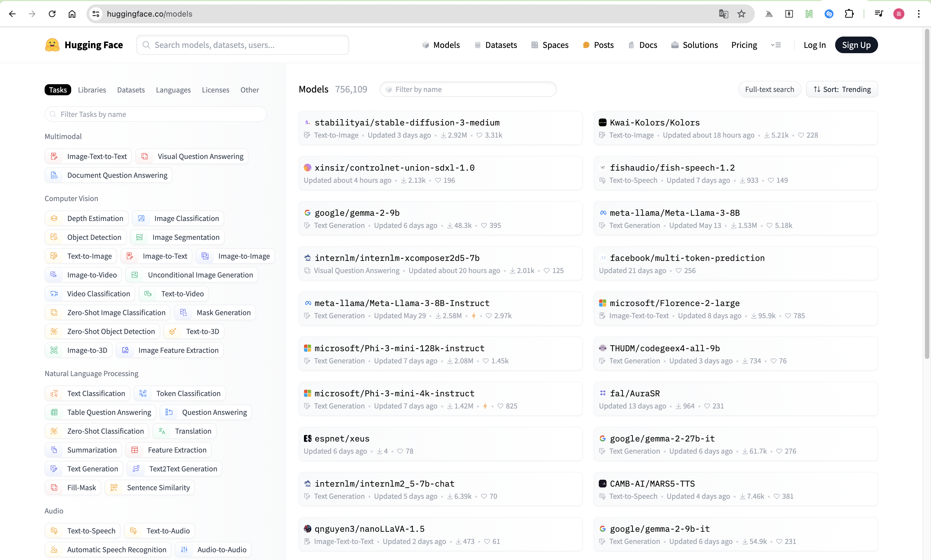The width and height of the screenshot is (931, 560).
Task: Toggle the Depth Estimation task filter
Action: point(86,219)
